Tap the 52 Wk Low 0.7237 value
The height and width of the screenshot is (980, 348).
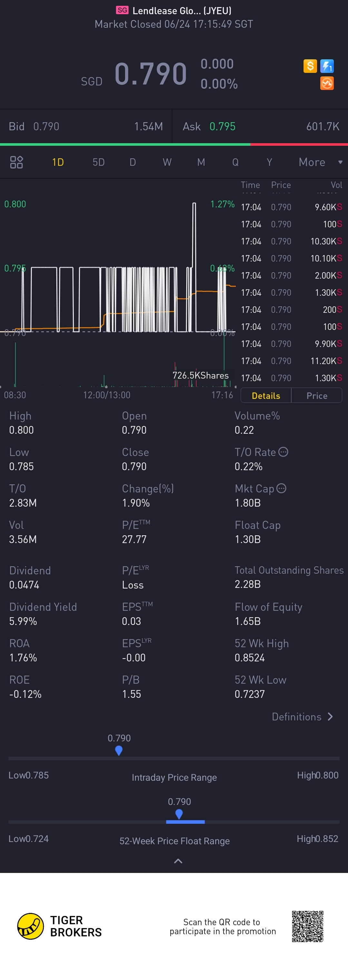(x=249, y=694)
